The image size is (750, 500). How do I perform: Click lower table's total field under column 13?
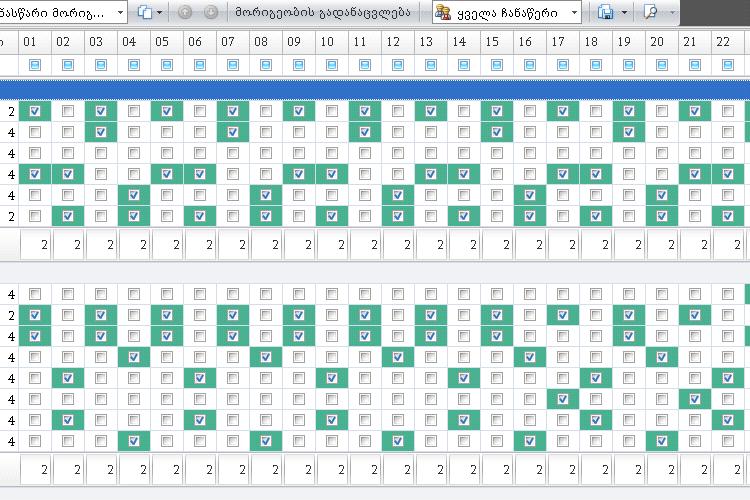pos(431,470)
